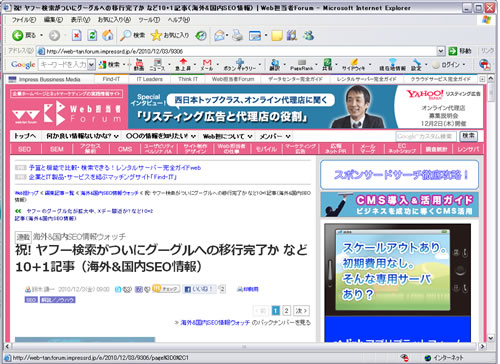
Task: Click the Facebook いいね button
Action: [199, 289]
